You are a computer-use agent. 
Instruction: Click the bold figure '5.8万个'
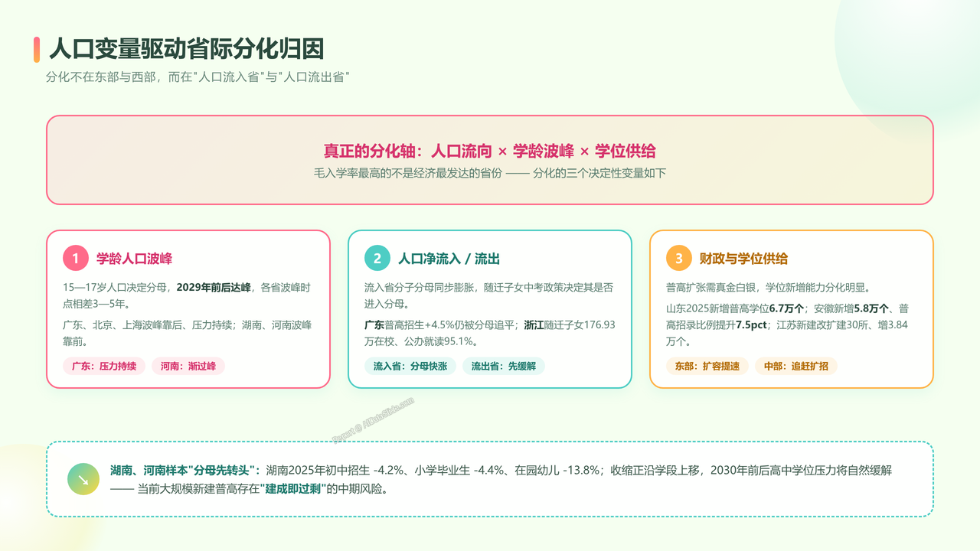[x=871, y=309]
